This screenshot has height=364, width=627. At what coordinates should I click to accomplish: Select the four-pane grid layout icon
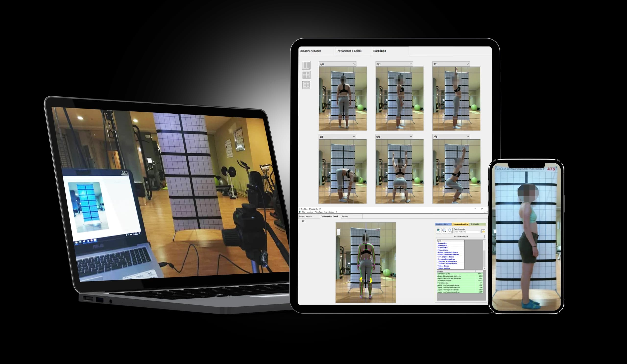[x=306, y=75]
